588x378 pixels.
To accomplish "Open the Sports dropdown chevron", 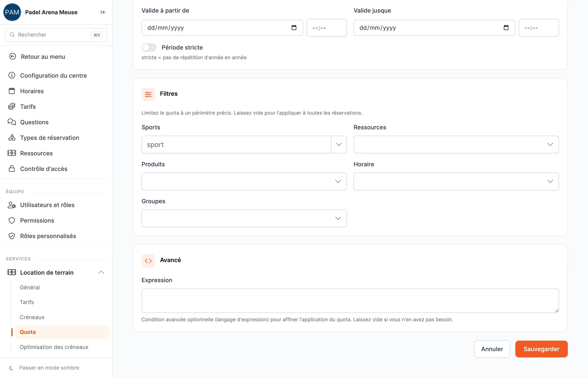I will (339, 144).
